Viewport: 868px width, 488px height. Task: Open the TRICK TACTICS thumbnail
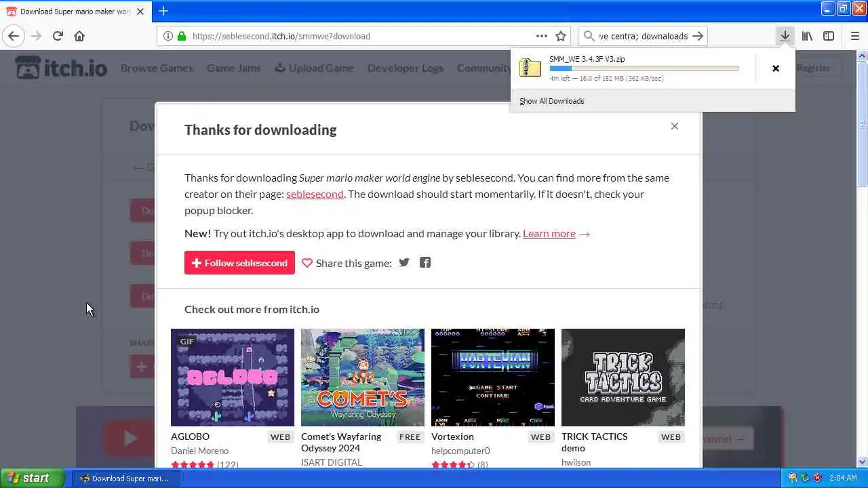click(x=623, y=378)
